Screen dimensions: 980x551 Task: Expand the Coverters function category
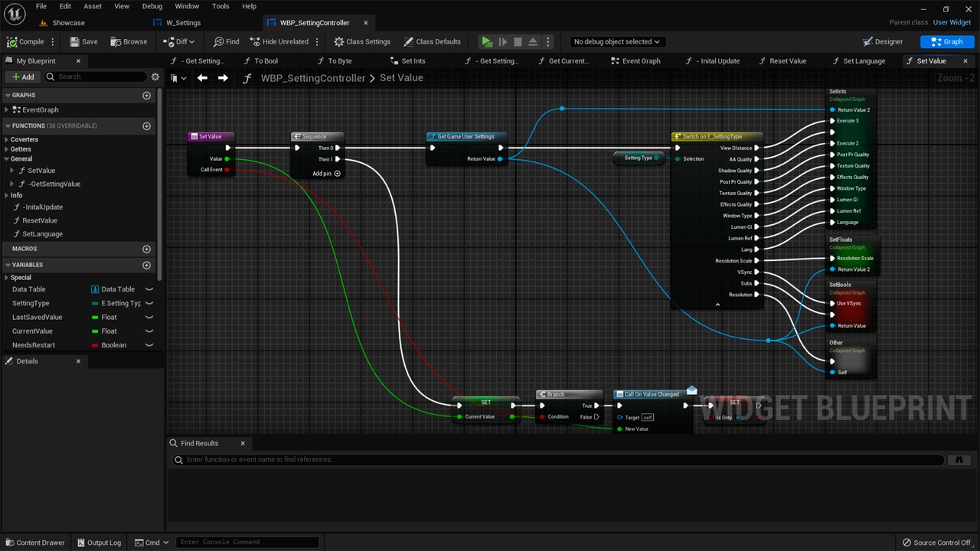(6, 139)
